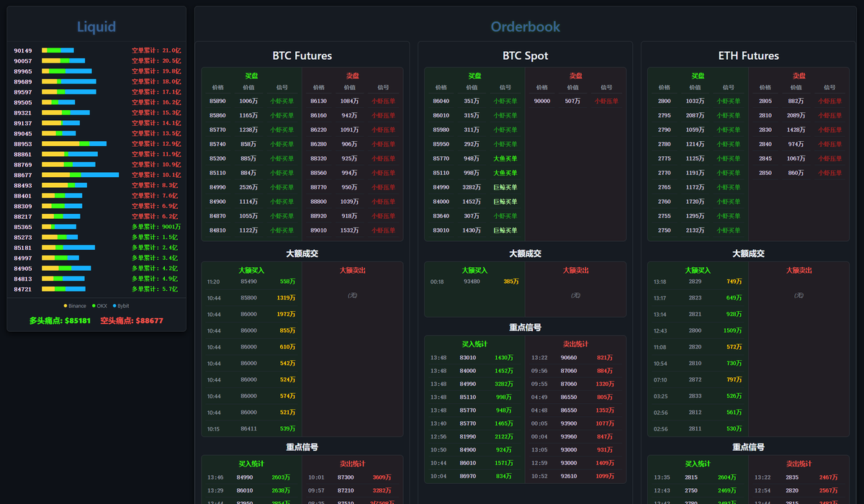Click the 空单累计: 21.0亿 value

point(156,50)
